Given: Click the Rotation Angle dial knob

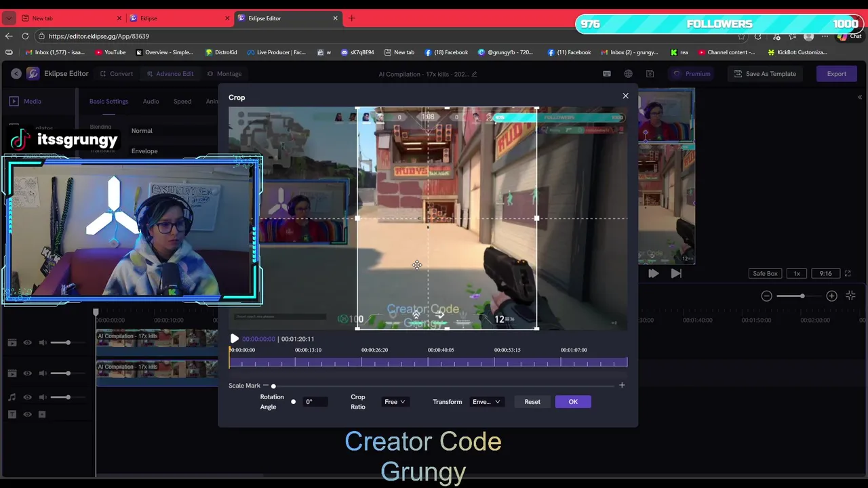Looking at the screenshot, I should 293,402.
